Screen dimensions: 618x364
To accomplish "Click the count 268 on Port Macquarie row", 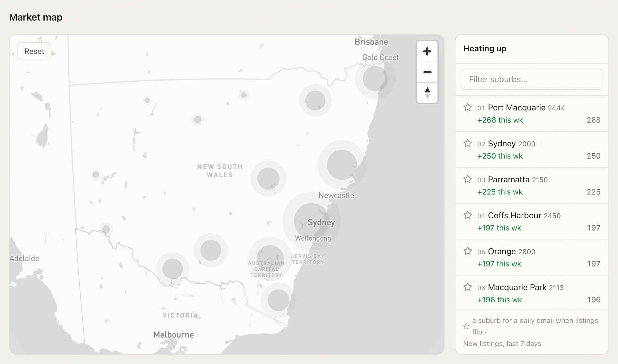I will point(594,120).
